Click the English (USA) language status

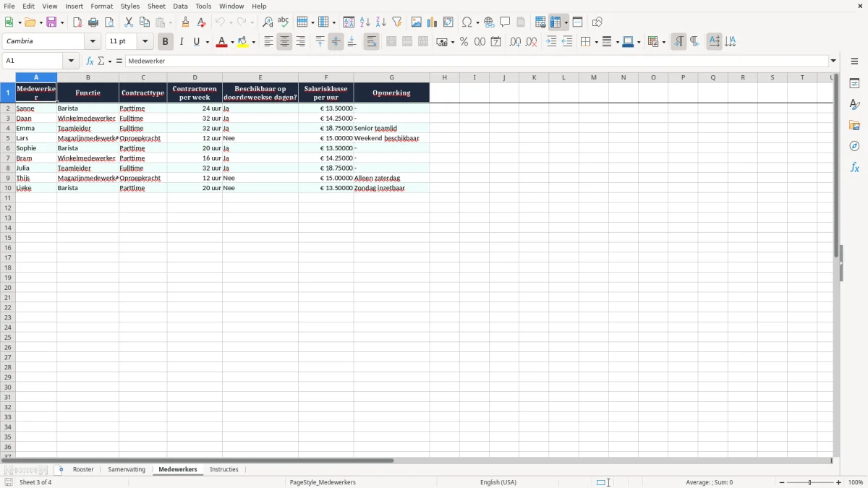[x=498, y=482]
